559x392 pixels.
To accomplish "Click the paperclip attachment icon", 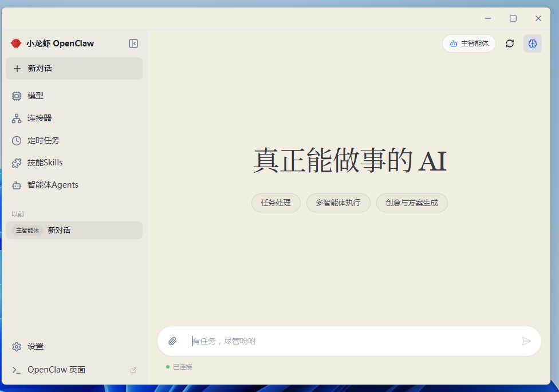I will click(x=172, y=341).
